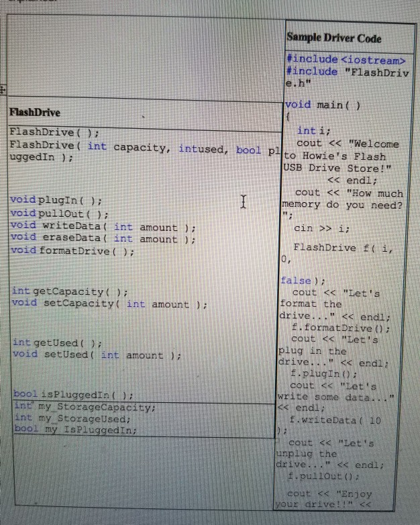420x525 pixels.
Task: Click 'plug in the' line in driver code
Action: pyautogui.click(x=312, y=351)
